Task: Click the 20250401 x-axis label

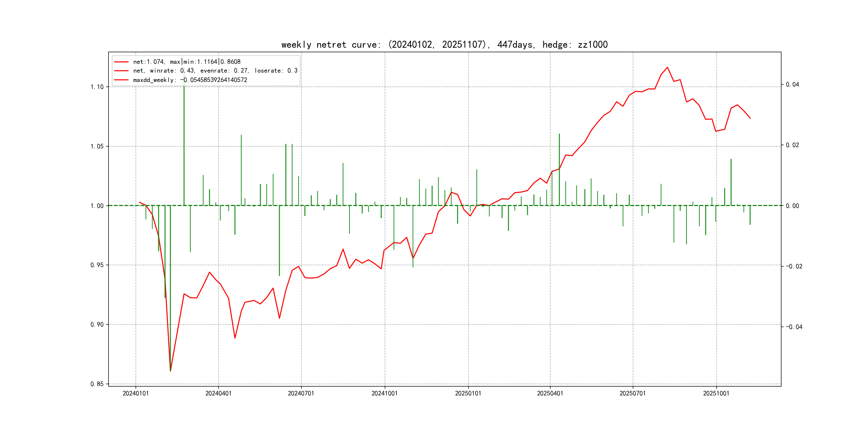Action: point(550,393)
